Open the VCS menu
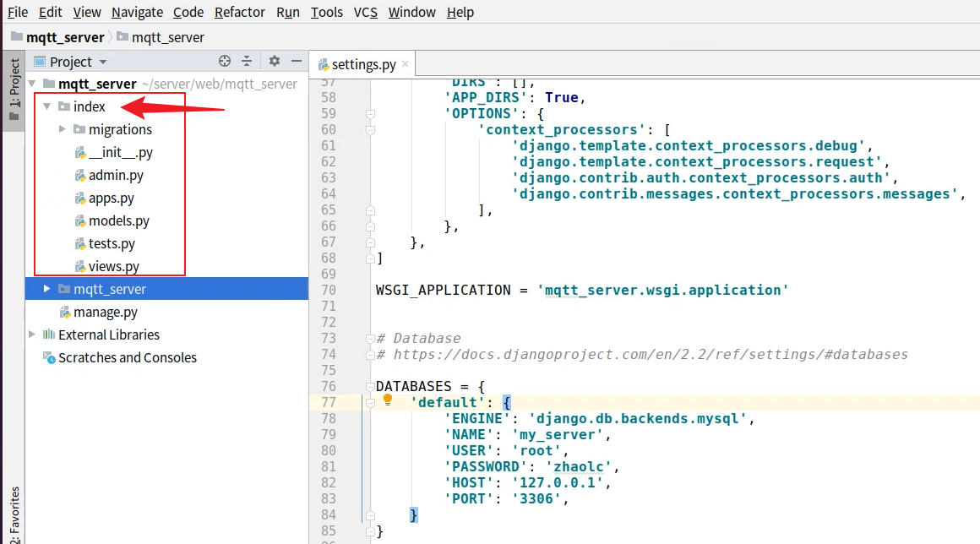980x544 pixels. point(365,12)
